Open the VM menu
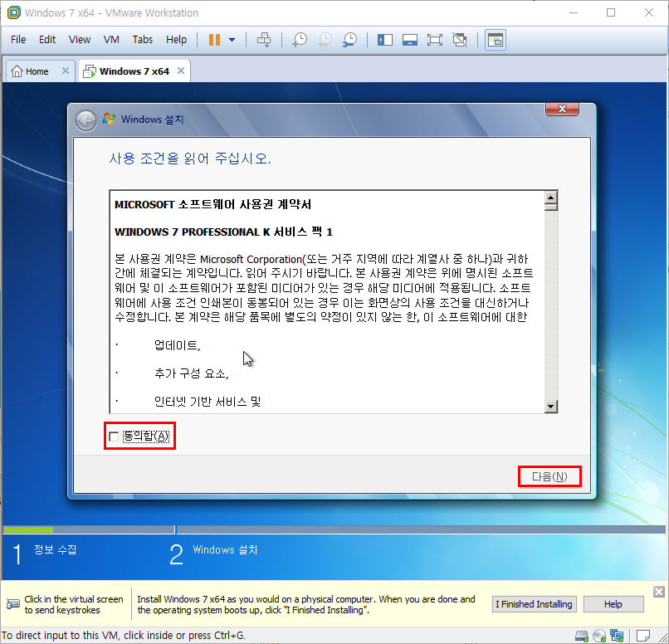Screen dimensions: 669x644 111,40
